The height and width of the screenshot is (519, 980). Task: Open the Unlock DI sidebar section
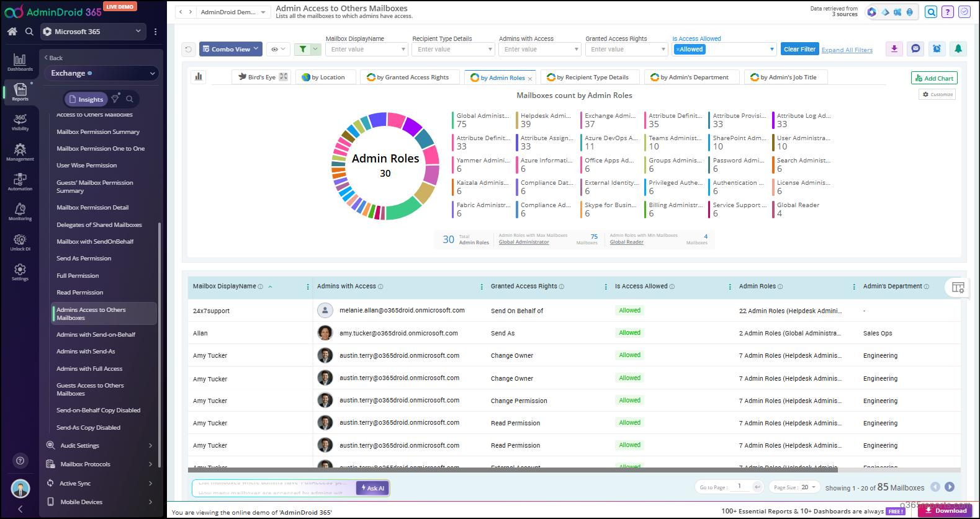[x=20, y=242]
